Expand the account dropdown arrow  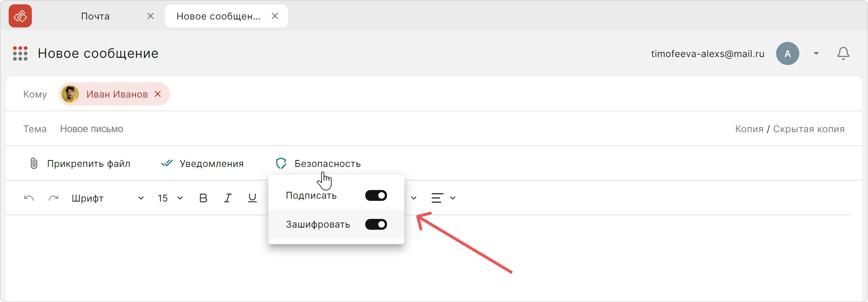(816, 53)
